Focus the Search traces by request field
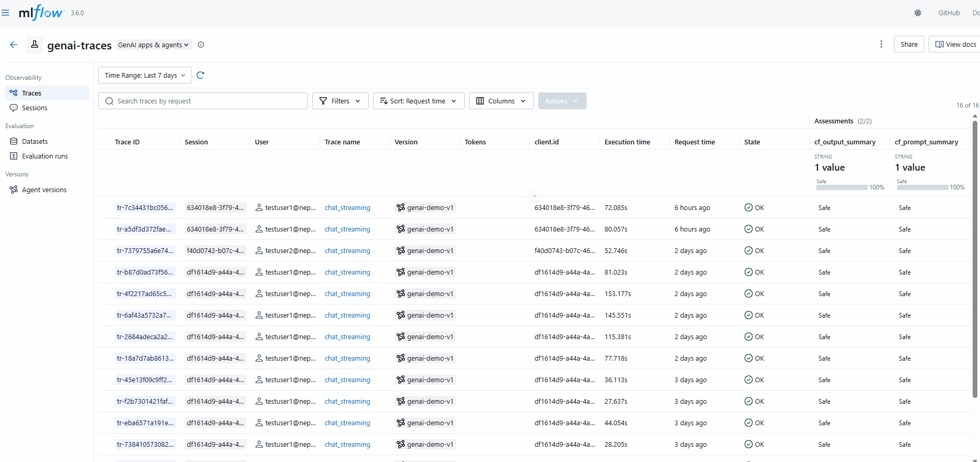 tap(203, 101)
